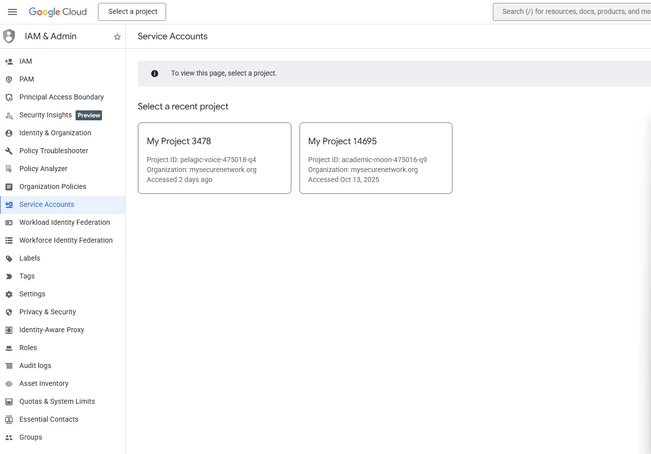Viewport: 651px width, 454px height.
Task: Focus the resources search box
Action: [572, 12]
